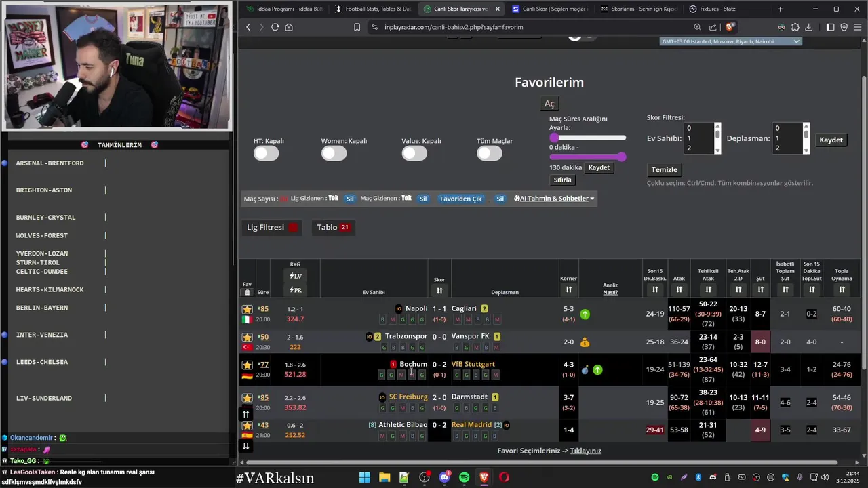Click the Tıklayınız link for favorite selections
Viewport: 868px width, 488px height.
586,451
